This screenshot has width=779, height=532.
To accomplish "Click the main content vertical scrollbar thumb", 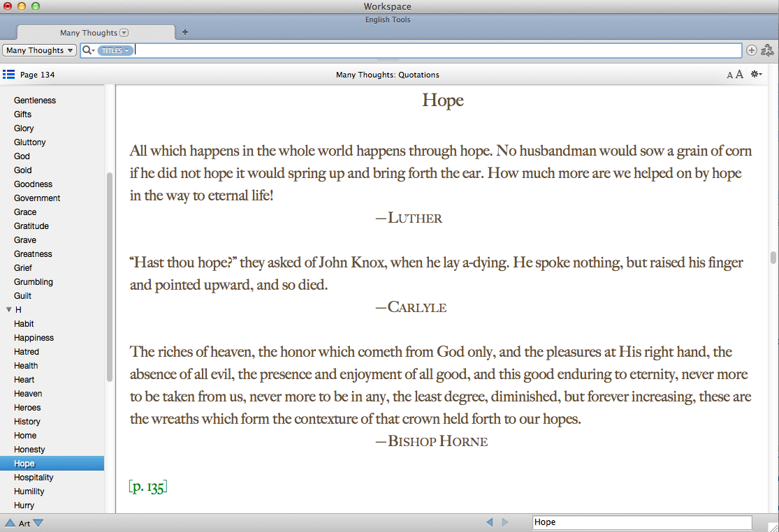I will tap(773, 258).
